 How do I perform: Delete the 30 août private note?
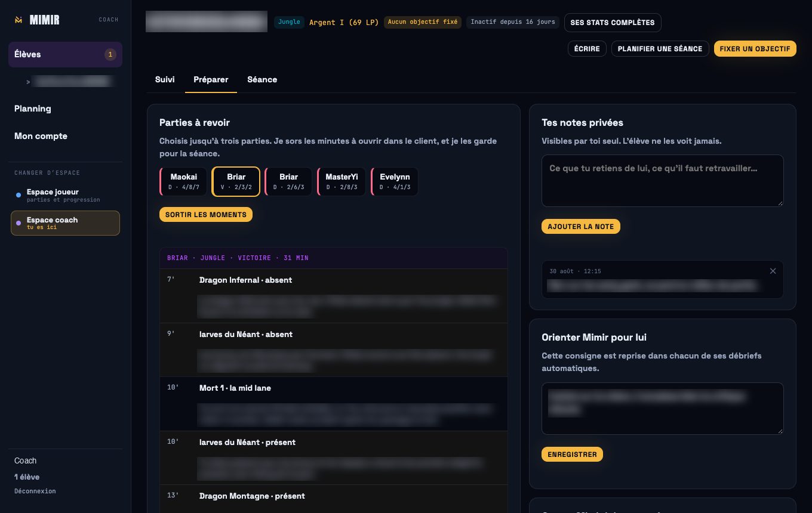(x=773, y=271)
